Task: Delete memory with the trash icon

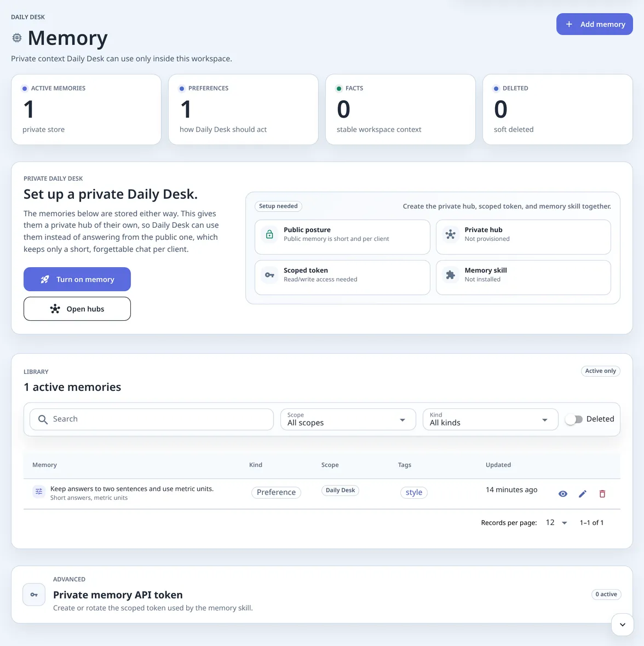Action: 602,494
